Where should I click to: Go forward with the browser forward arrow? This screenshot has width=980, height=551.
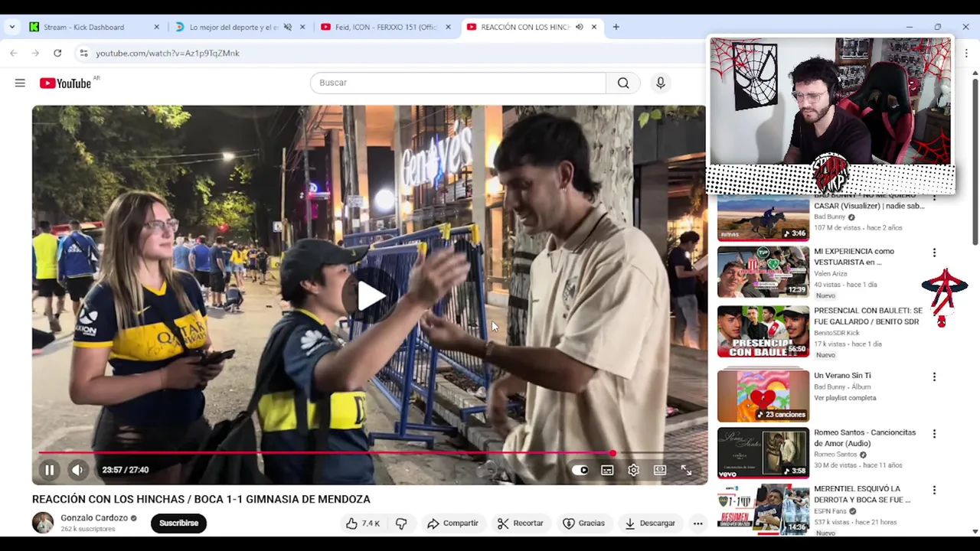pyautogui.click(x=35, y=53)
